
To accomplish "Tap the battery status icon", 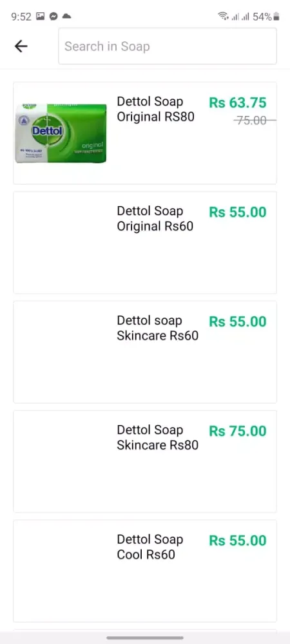I will tap(276, 17).
